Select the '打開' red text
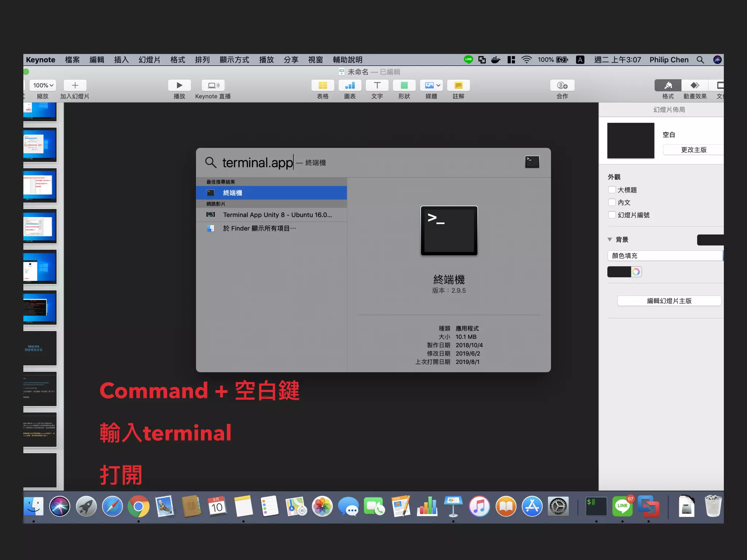The width and height of the screenshot is (747, 560). tap(121, 475)
